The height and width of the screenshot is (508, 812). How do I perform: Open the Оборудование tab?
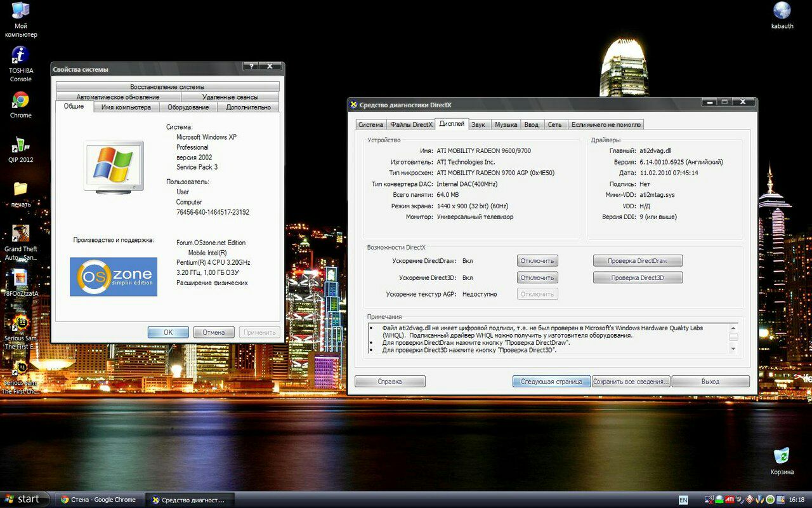click(x=188, y=107)
